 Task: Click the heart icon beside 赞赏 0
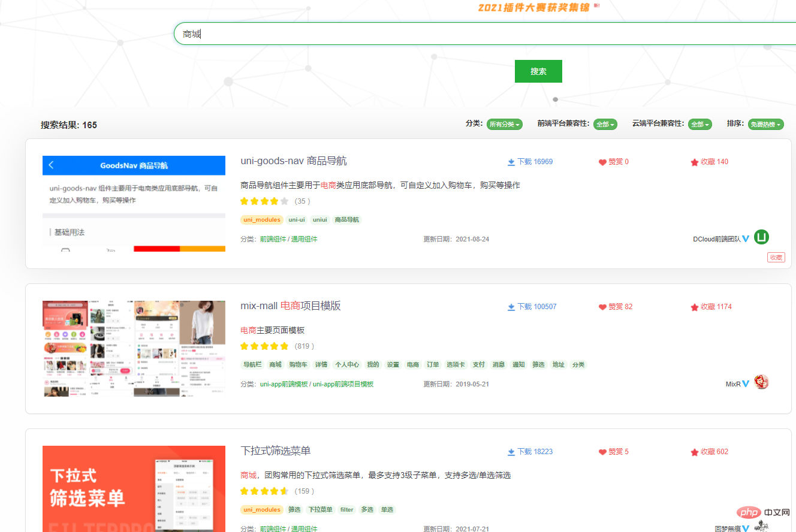pos(602,162)
